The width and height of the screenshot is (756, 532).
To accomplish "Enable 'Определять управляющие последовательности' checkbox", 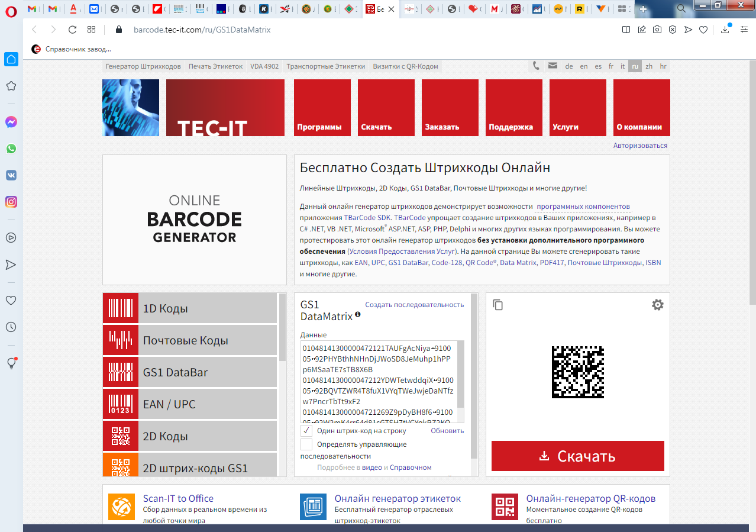I will 306,444.
